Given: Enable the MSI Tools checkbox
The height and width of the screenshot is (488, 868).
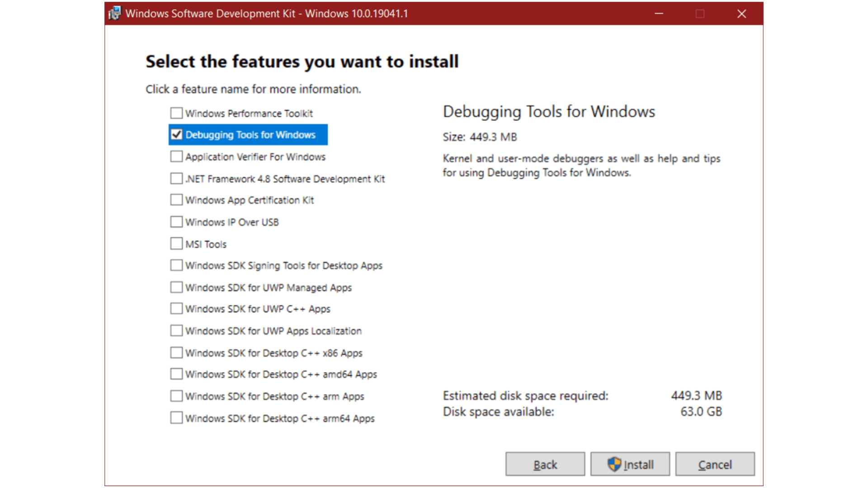Looking at the screenshot, I should point(176,244).
